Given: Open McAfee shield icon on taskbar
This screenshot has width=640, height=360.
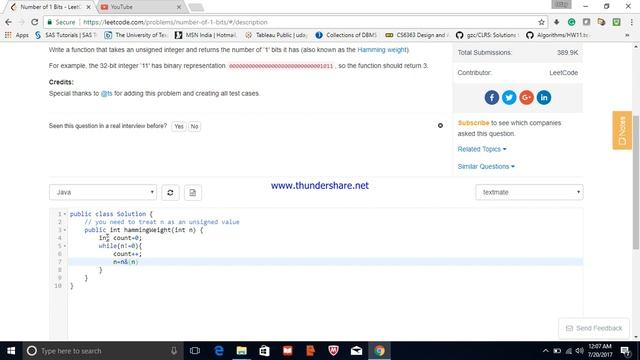Looking at the screenshot, I should (333, 351).
